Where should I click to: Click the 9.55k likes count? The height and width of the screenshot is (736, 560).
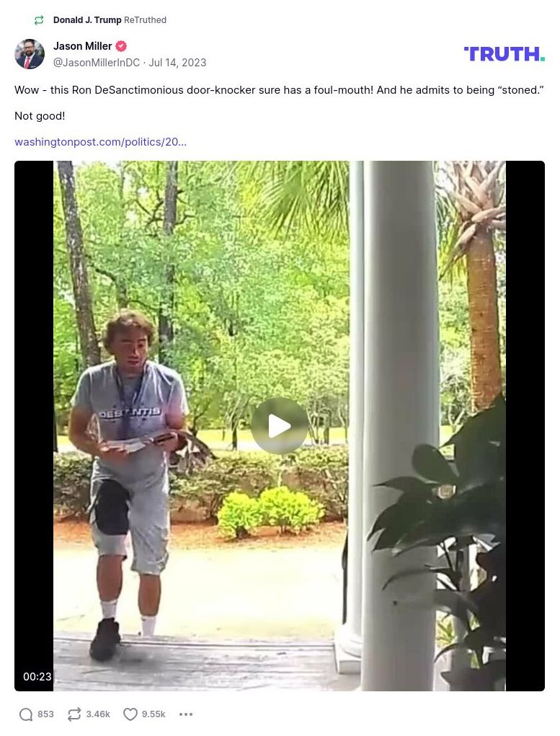pos(154,714)
